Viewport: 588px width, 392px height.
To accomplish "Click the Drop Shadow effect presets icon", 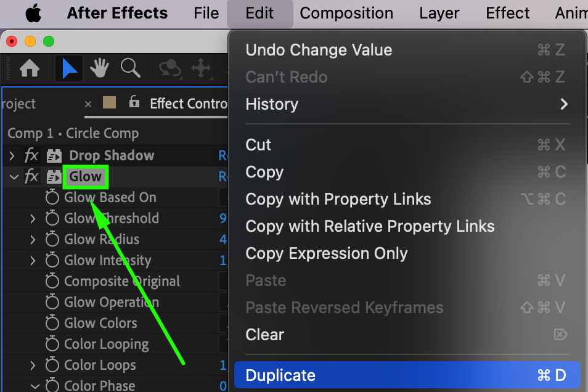I will pyautogui.click(x=54, y=156).
